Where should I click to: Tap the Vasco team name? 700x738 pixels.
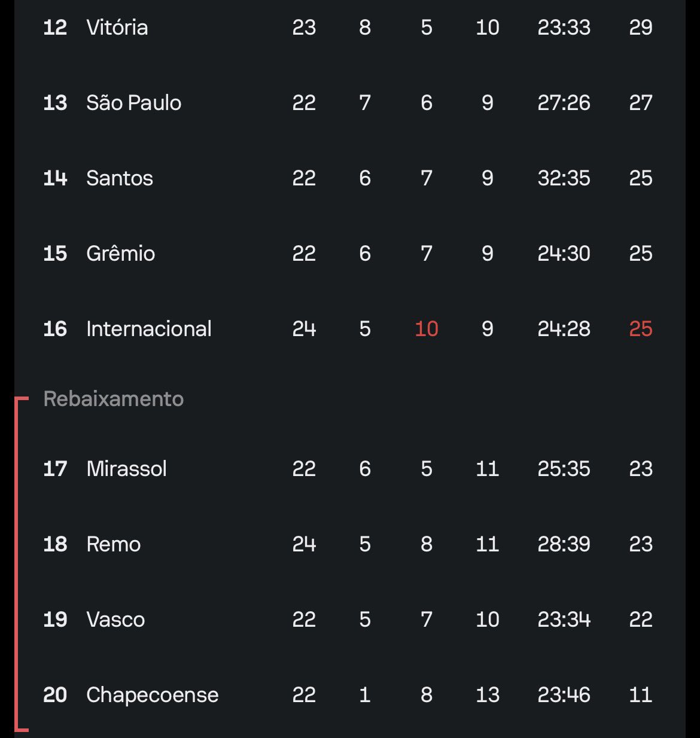point(115,620)
